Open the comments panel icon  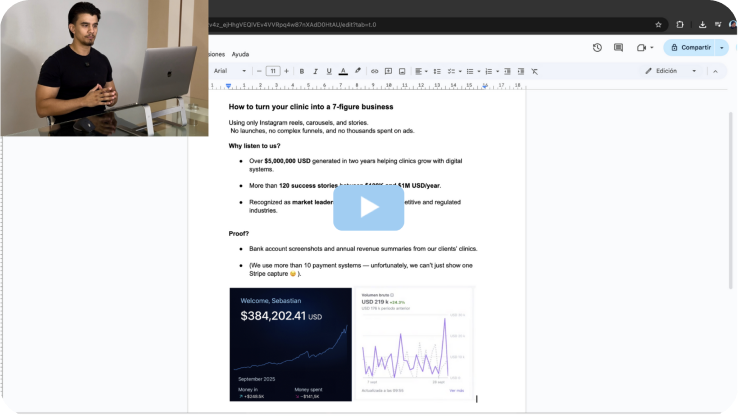(x=618, y=47)
